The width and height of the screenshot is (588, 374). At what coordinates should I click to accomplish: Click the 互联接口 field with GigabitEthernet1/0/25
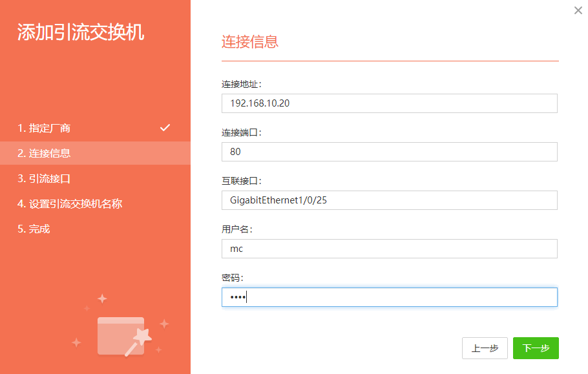389,200
